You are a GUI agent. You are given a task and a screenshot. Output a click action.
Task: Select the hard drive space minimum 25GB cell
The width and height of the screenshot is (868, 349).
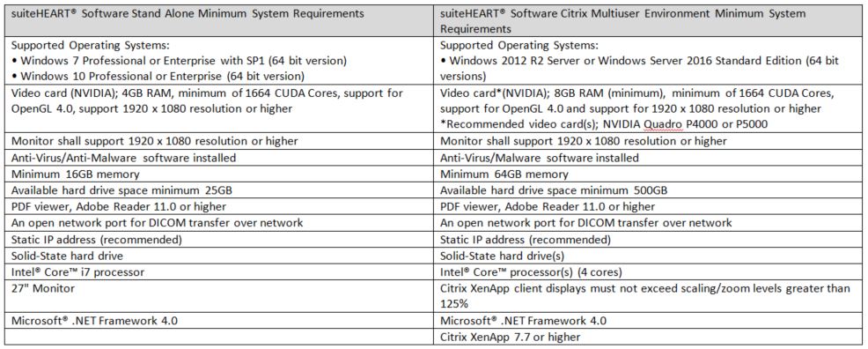point(218,190)
